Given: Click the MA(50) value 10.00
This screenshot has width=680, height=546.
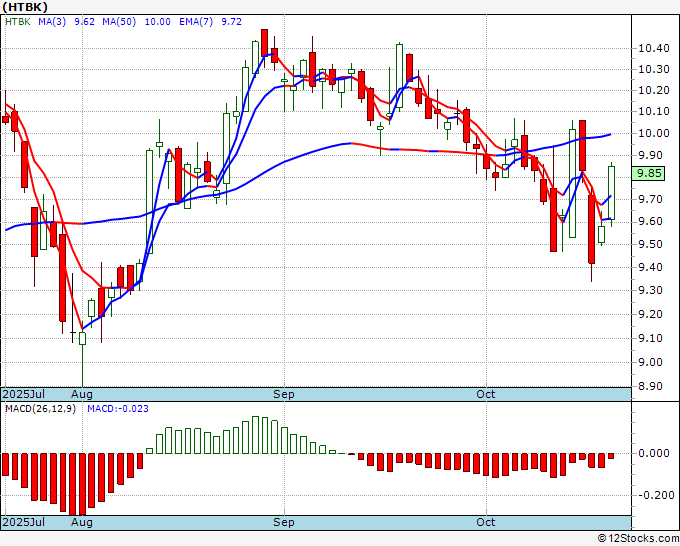Looking at the screenshot, I should [x=157, y=22].
